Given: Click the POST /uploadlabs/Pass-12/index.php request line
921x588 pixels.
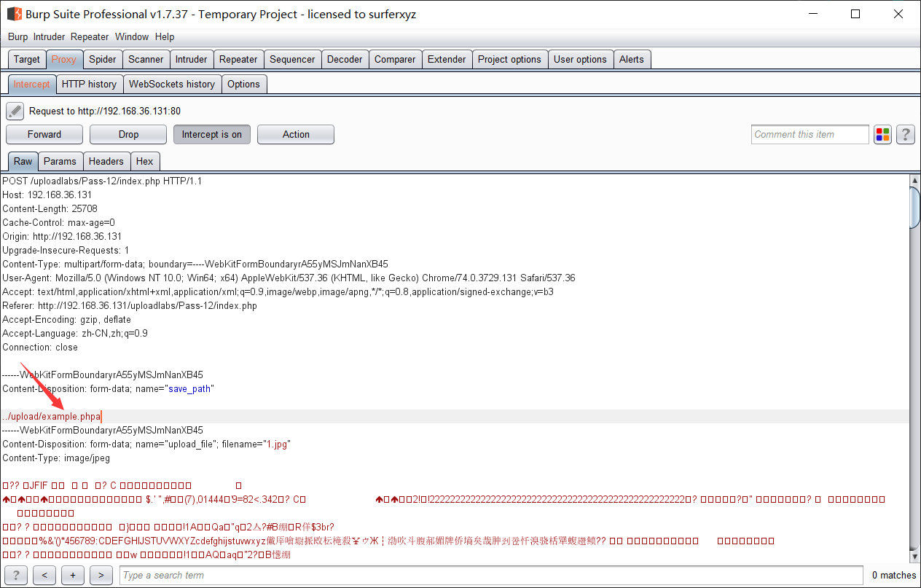Looking at the screenshot, I should click(102, 181).
